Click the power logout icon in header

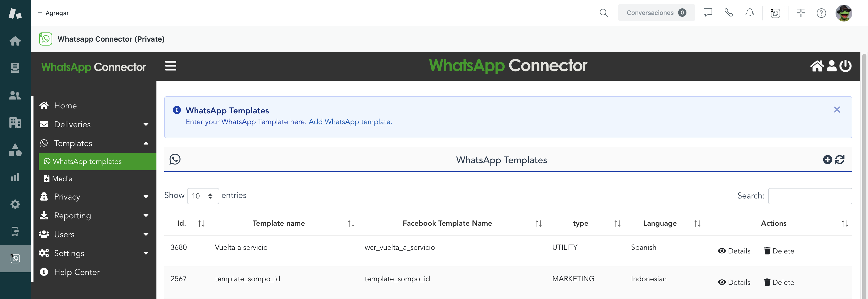point(846,66)
